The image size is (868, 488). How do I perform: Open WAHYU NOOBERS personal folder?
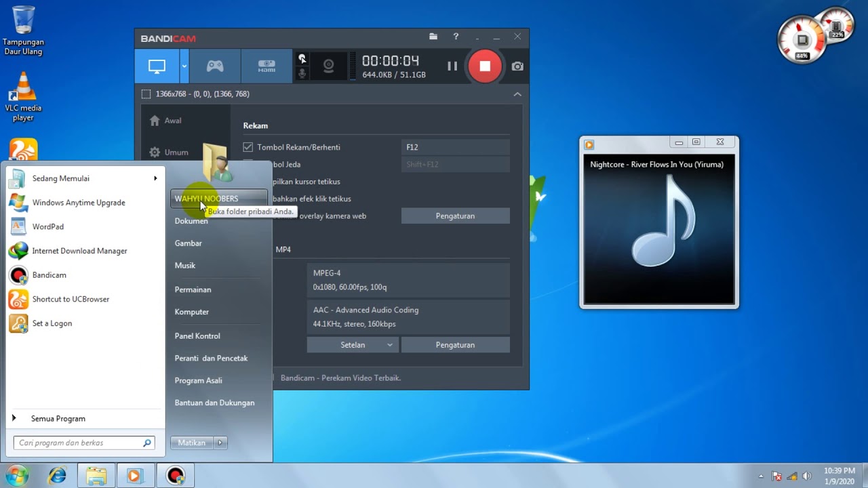pyautogui.click(x=219, y=199)
